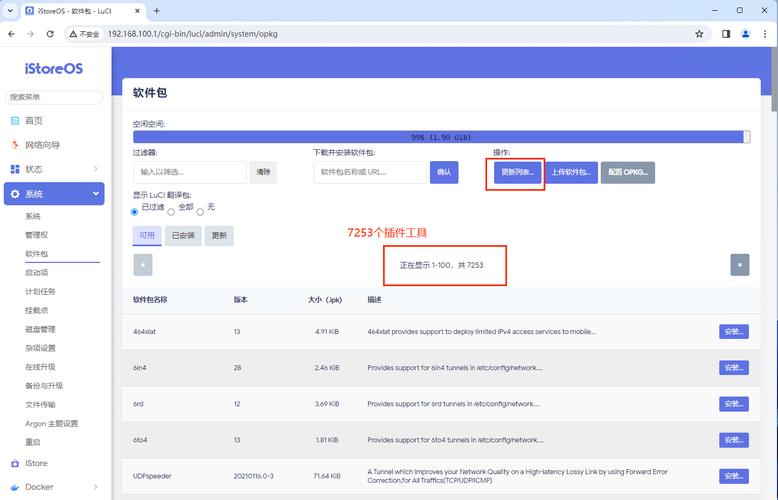Select the 全部 radio option
778x500 pixels.
coord(171,211)
